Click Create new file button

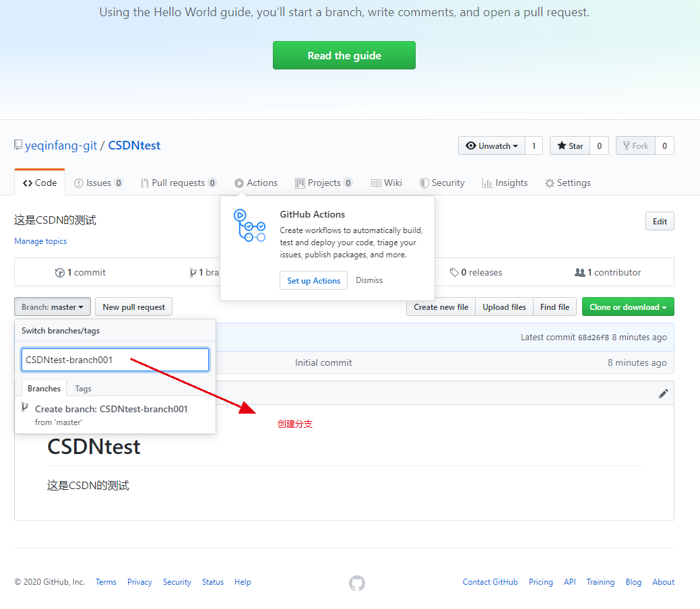click(x=441, y=307)
